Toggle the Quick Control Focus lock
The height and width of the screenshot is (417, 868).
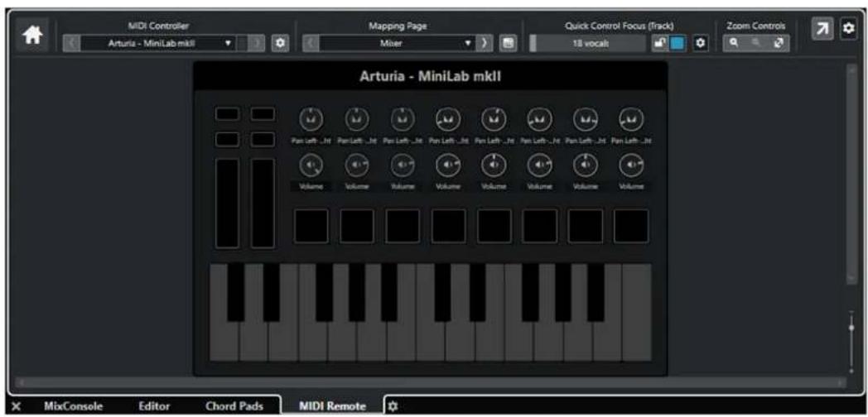point(661,43)
